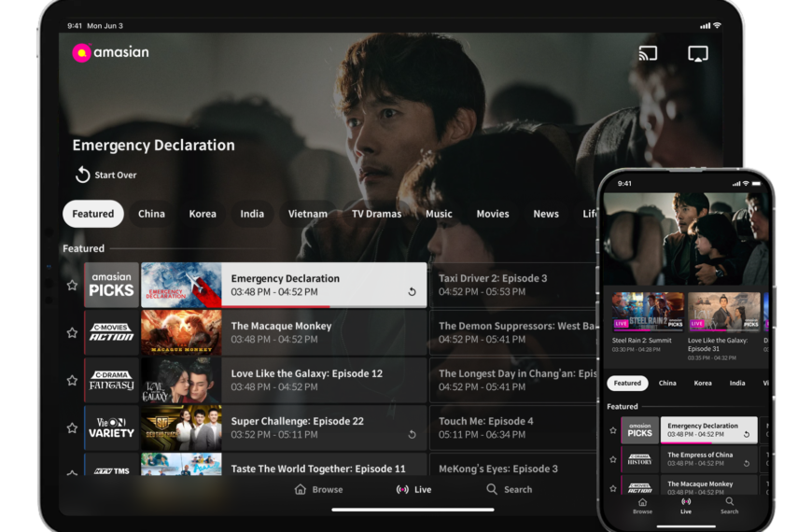This screenshot has height=532, width=812.
Task: Select the India tab on the tablet
Action: pos(252,214)
